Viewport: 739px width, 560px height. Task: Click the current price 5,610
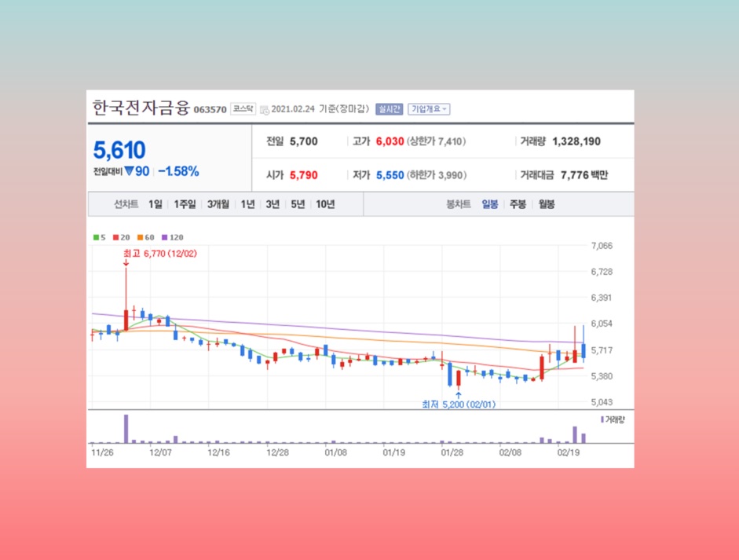coord(119,150)
